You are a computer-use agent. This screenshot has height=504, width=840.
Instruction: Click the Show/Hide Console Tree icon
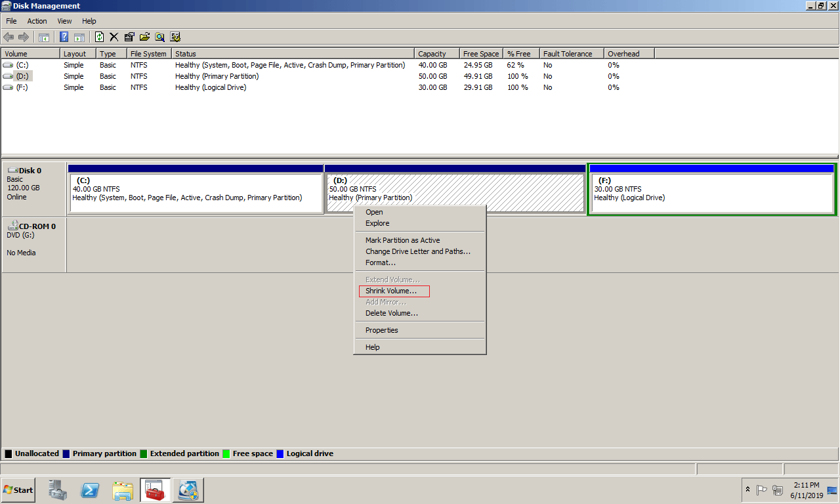tap(44, 37)
